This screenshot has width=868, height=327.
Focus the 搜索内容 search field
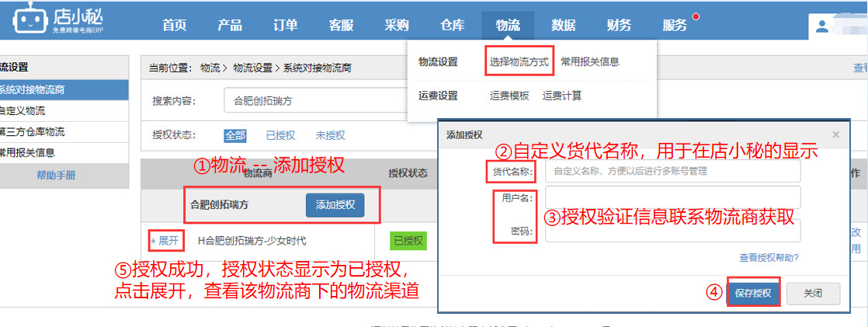[315, 102]
